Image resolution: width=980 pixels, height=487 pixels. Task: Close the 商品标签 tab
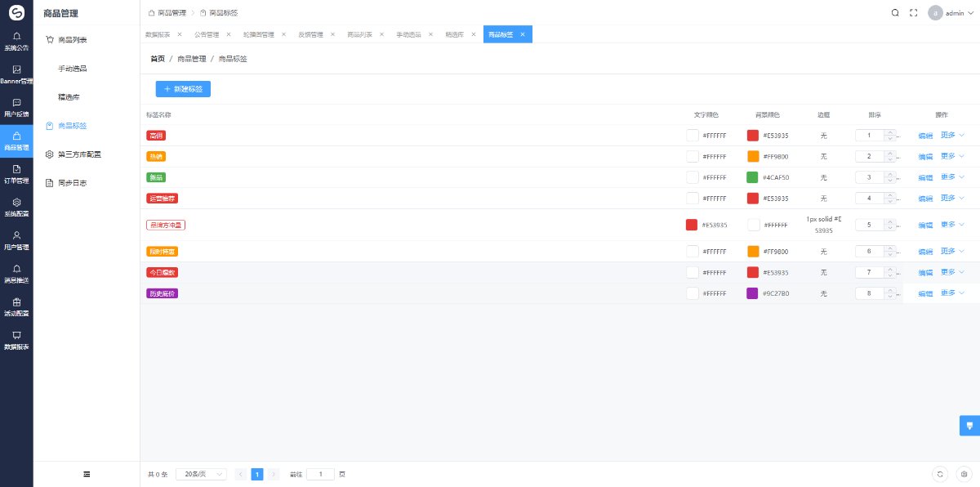(523, 34)
